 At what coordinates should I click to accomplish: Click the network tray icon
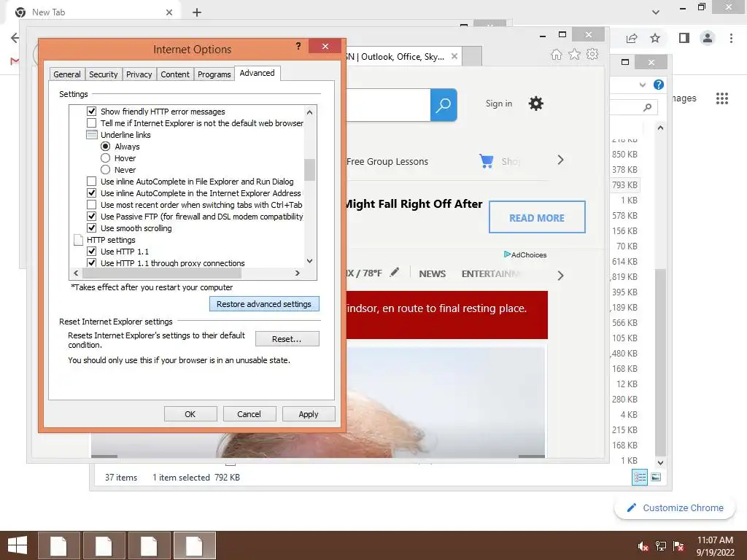[661, 546]
